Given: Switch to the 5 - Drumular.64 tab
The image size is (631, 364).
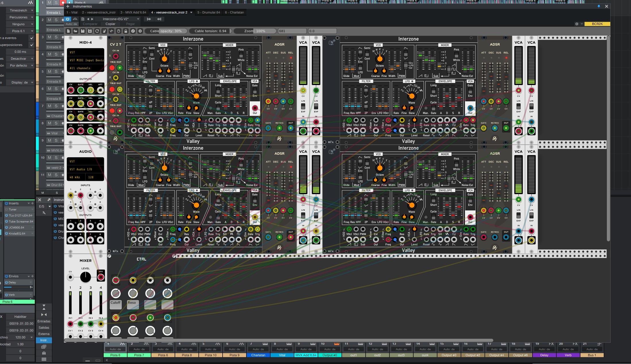Looking at the screenshot, I should 209,12.
